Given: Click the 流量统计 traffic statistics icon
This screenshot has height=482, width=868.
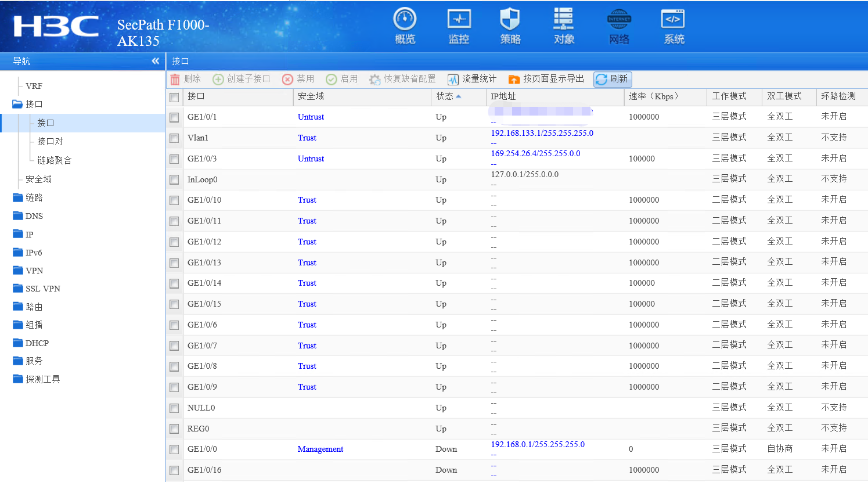Looking at the screenshot, I should 453,80.
